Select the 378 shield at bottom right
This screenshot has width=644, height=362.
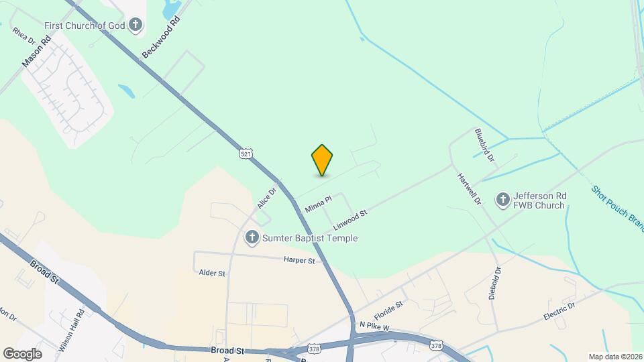coord(436,346)
